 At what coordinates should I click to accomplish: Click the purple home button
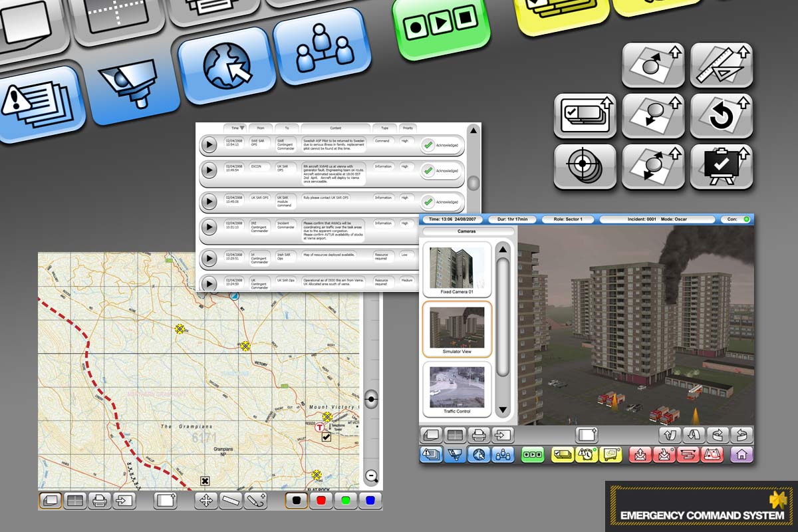pos(741,454)
